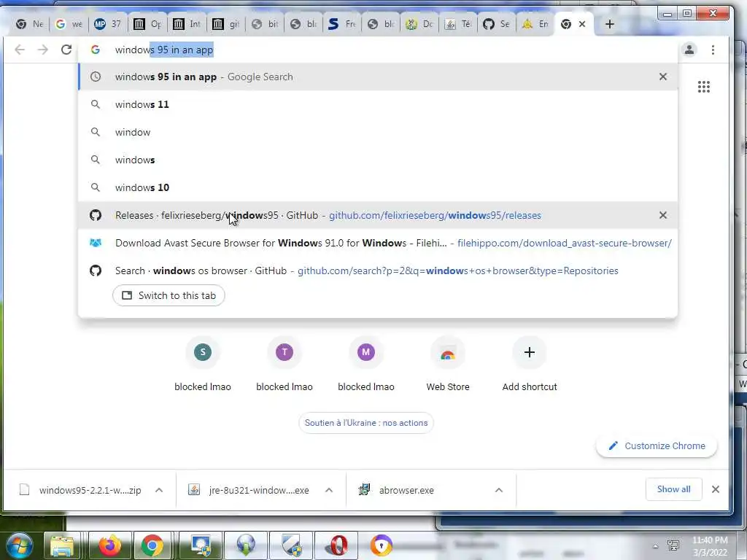Go back with the left arrow
Screen dimensions: 747x560
click(20, 50)
